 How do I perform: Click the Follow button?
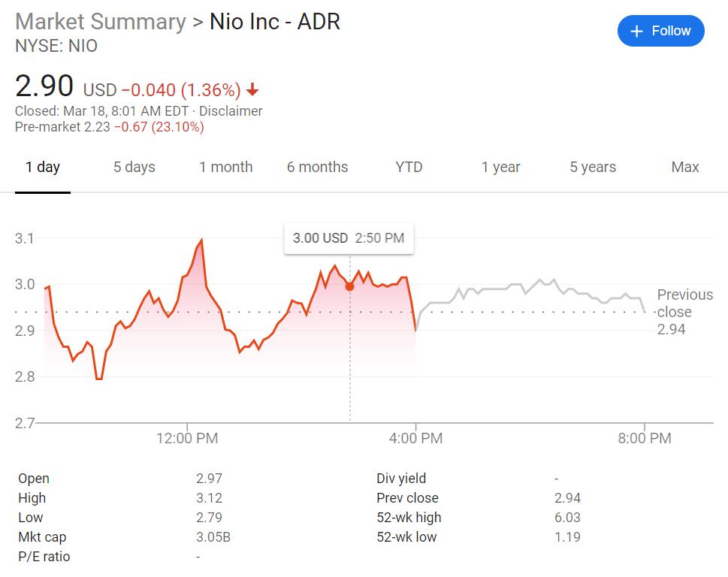pyautogui.click(x=660, y=31)
